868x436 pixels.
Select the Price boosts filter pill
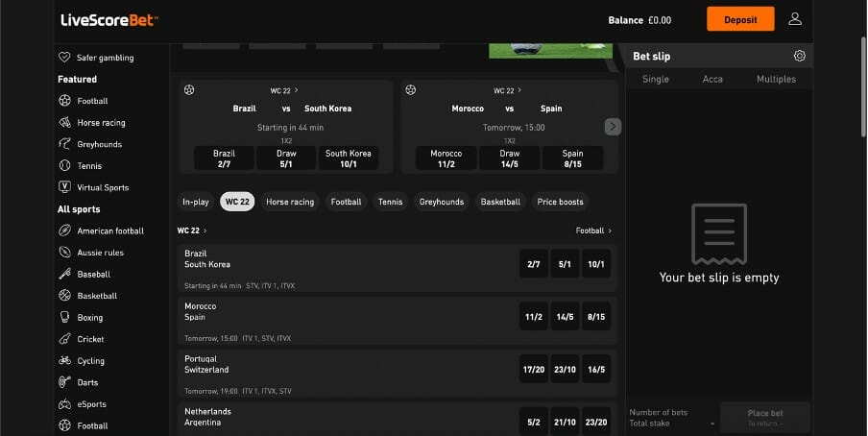coord(560,202)
